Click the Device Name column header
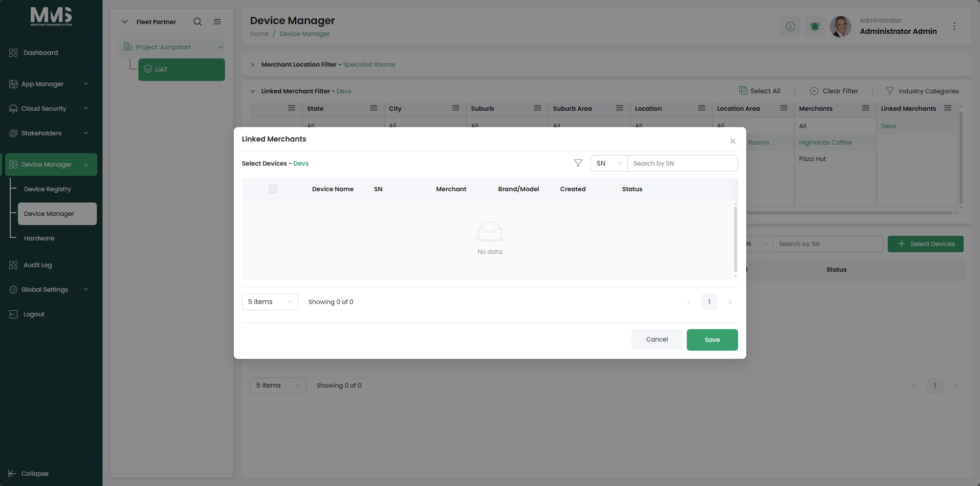 pyautogui.click(x=333, y=189)
